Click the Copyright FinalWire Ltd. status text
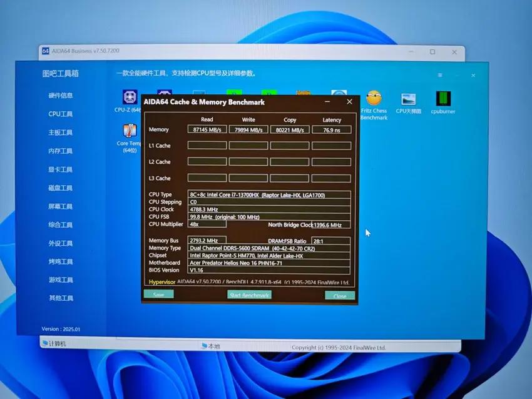Image resolution: width=532 pixels, height=399 pixels. tap(339, 348)
